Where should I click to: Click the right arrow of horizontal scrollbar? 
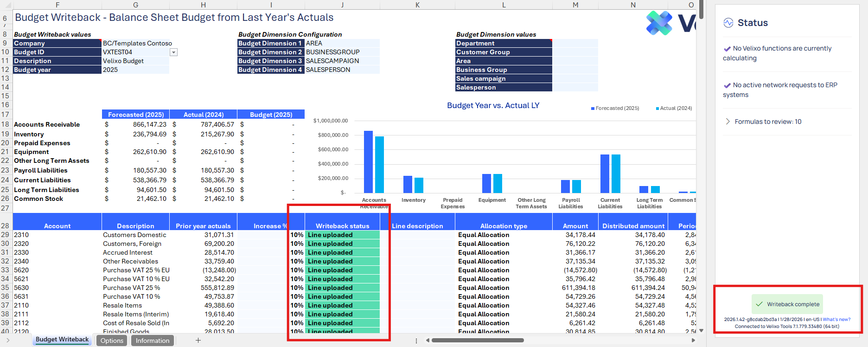pos(693,341)
